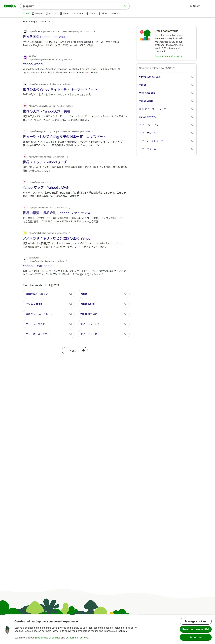
Task: Open more options for map.yahoo.co.jp result
Action: [53, 182]
